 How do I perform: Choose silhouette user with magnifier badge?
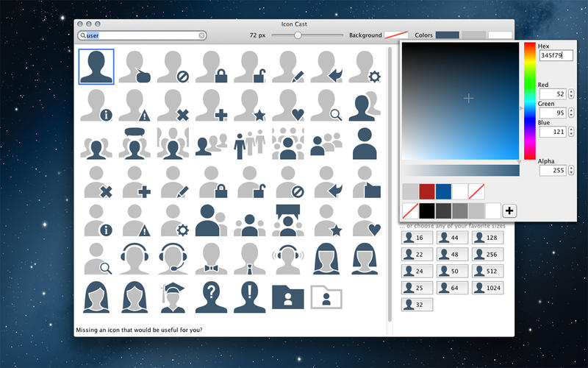click(326, 105)
